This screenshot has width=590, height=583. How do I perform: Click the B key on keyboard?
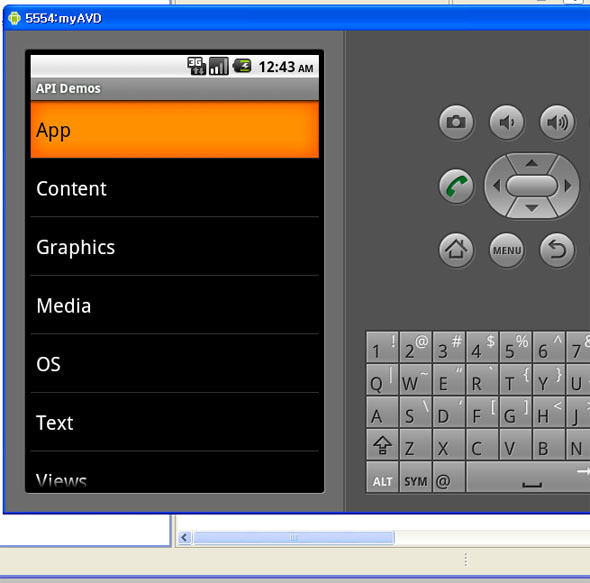(x=548, y=444)
